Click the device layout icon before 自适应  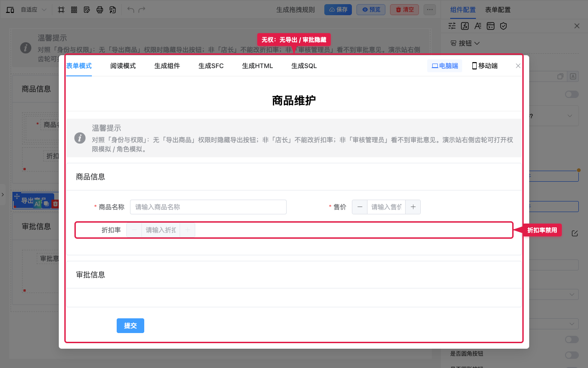[x=10, y=10]
